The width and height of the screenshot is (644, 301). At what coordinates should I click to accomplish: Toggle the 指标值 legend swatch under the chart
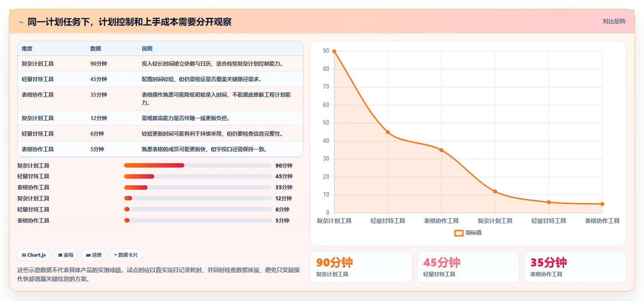pos(459,233)
